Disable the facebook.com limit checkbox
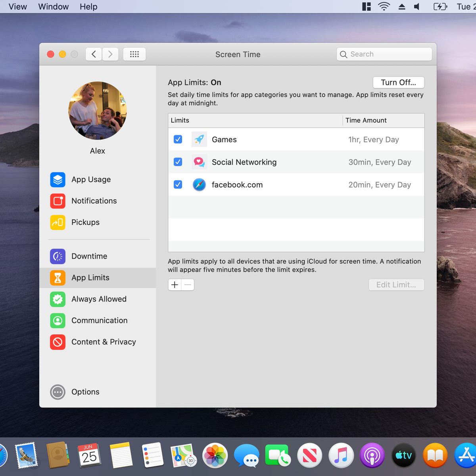Viewport: 476px width, 476px height. pos(178,184)
